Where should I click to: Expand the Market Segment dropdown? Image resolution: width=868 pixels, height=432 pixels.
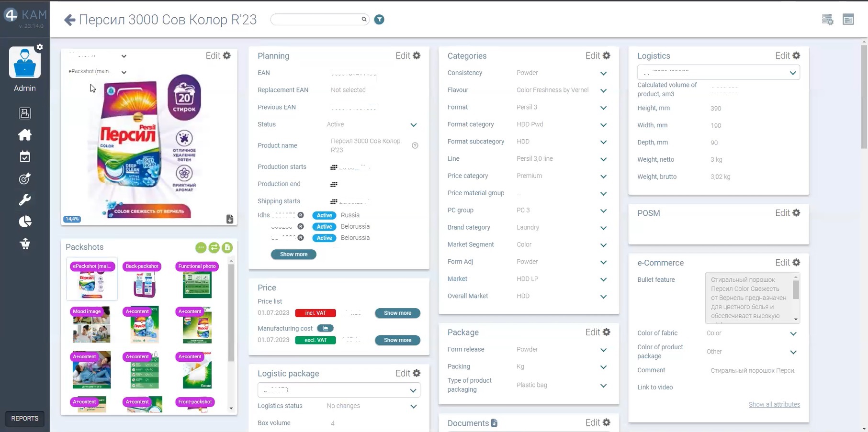(x=603, y=245)
